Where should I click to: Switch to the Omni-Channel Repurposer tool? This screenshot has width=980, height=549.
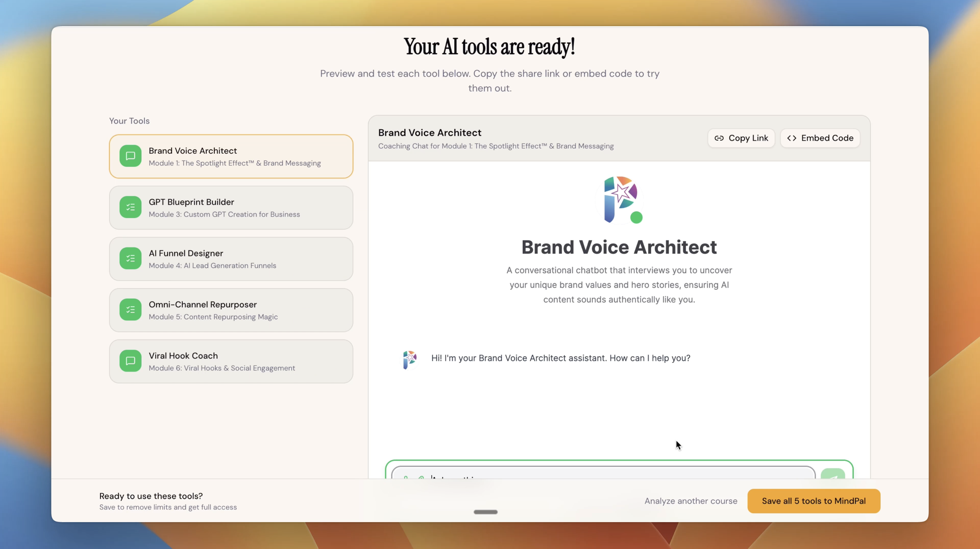231,310
